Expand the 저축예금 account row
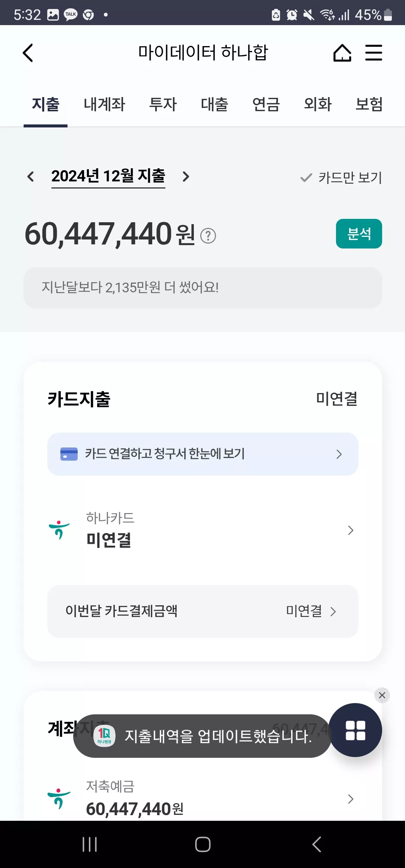The height and width of the screenshot is (868, 405). [x=202, y=799]
